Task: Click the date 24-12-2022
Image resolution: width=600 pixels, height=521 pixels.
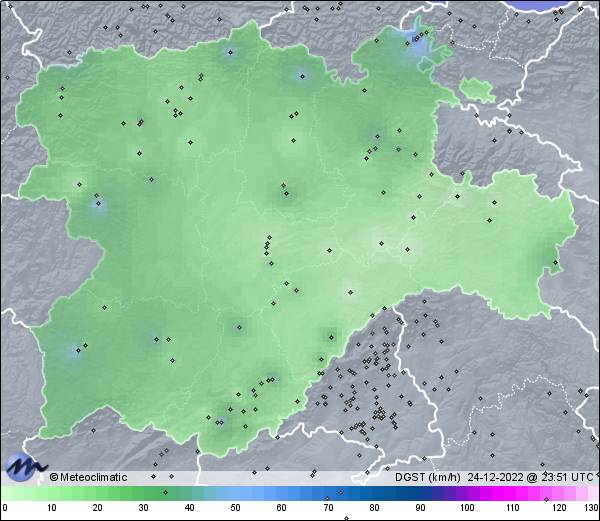Action: point(495,477)
